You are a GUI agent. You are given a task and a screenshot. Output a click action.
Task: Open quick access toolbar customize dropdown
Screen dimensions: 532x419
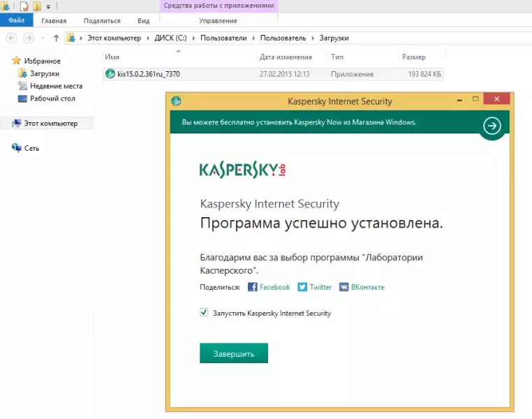[x=48, y=7]
